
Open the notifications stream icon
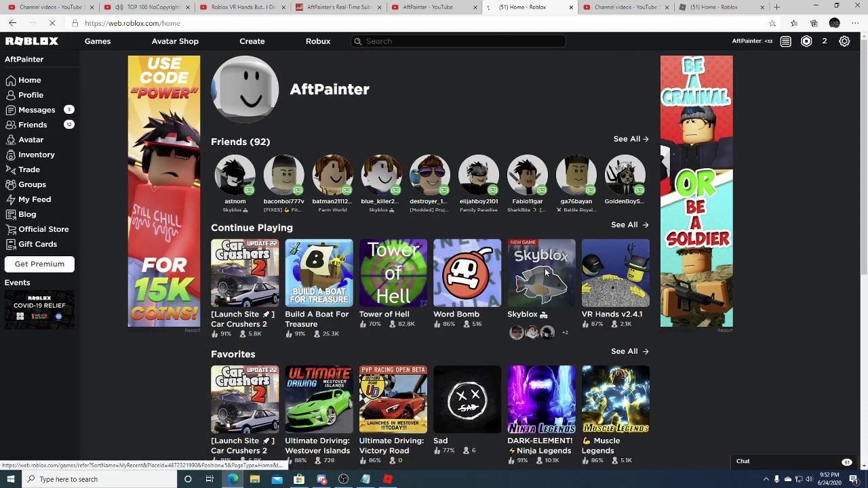pyautogui.click(x=785, y=41)
